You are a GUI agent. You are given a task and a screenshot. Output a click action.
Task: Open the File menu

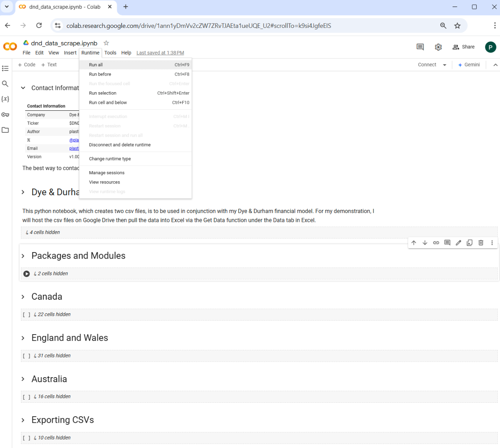point(26,53)
